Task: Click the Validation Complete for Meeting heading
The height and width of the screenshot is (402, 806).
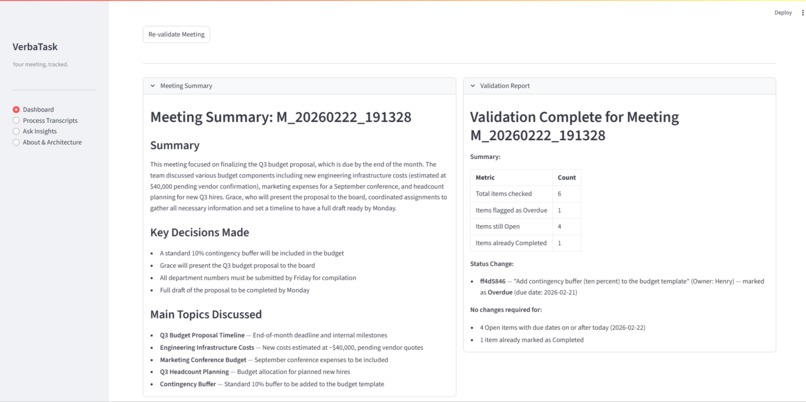Action: (x=574, y=126)
